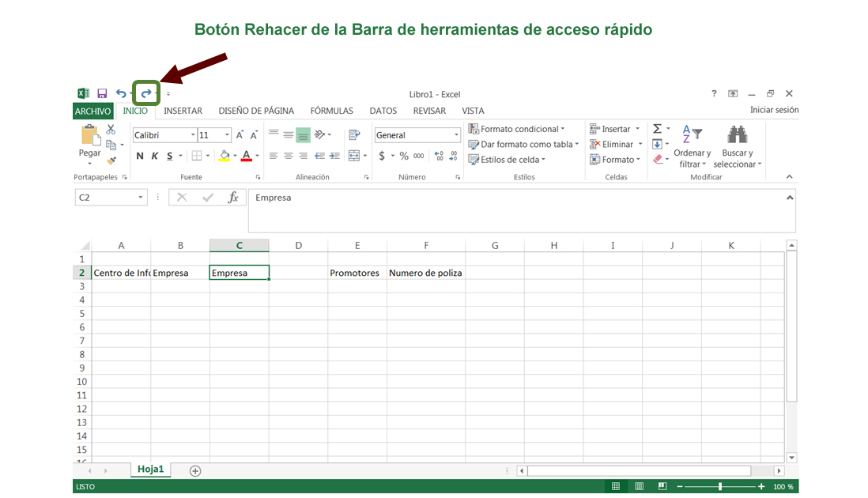The height and width of the screenshot is (498, 868).
Task: Click the font color red A swatch
Action: [247, 156]
